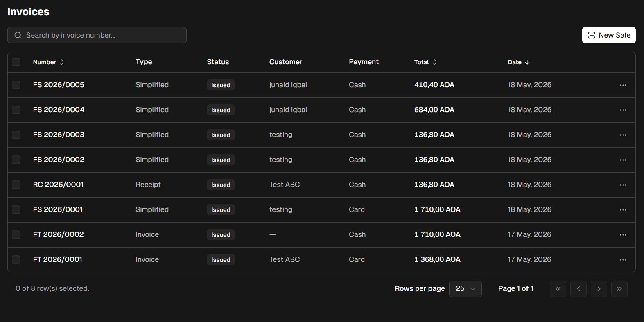
Task: Click Issued badge on RC 2026/0001 row
Action: click(221, 185)
